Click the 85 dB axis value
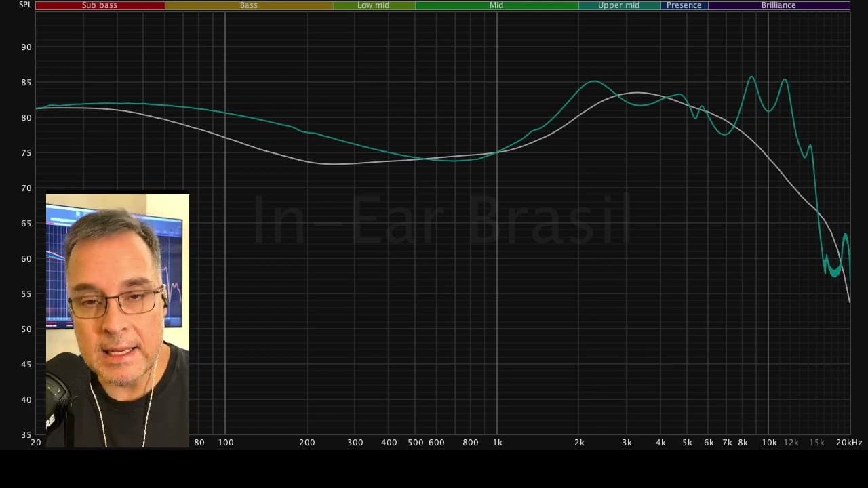The height and width of the screenshot is (488, 868). (26, 83)
